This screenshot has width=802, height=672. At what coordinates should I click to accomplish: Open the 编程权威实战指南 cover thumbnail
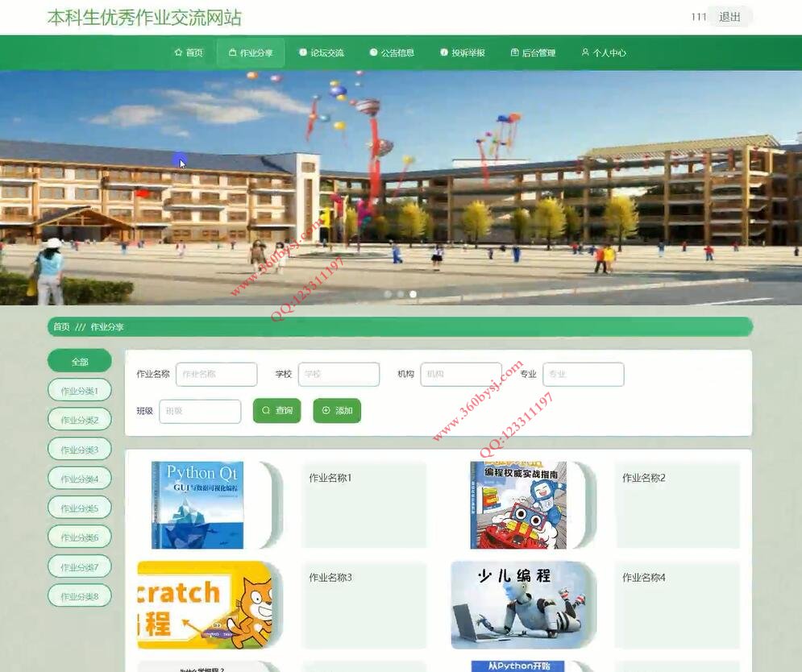(x=518, y=504)
